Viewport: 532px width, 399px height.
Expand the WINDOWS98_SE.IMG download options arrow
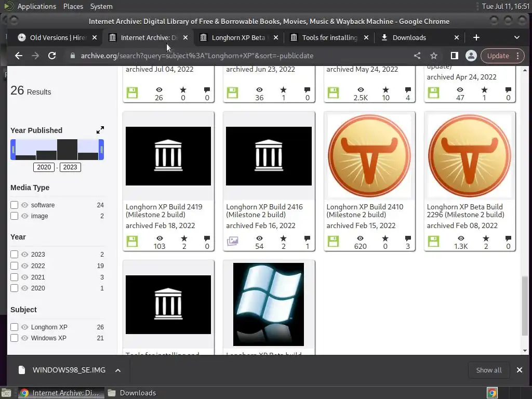[x=118, y=370]
